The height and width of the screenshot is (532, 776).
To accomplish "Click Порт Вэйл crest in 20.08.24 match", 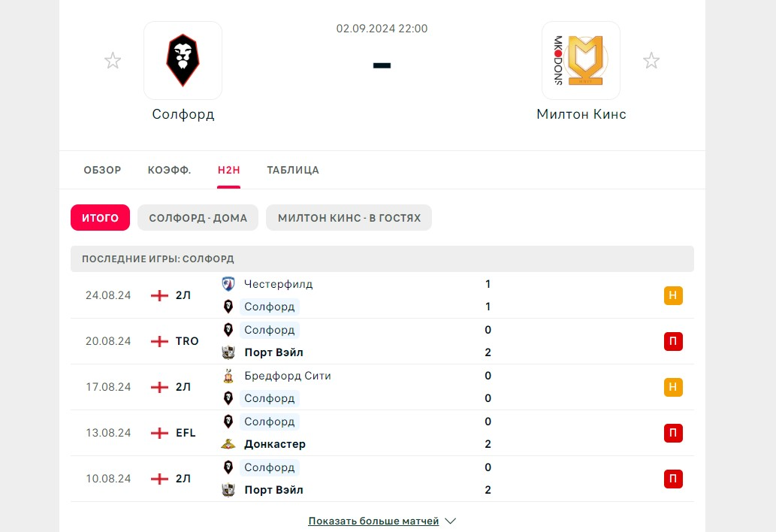I will click(228, 352).
